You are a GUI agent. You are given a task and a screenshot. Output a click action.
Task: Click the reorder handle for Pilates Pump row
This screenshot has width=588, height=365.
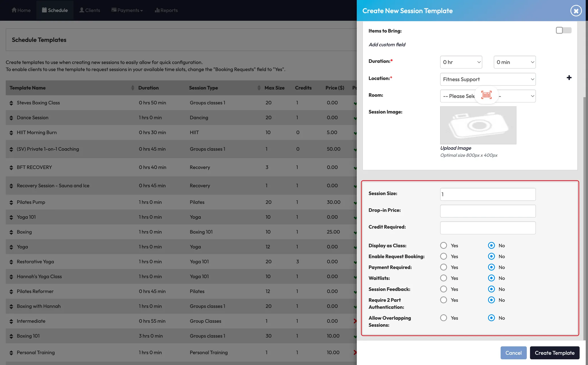(x=11, y=202)
